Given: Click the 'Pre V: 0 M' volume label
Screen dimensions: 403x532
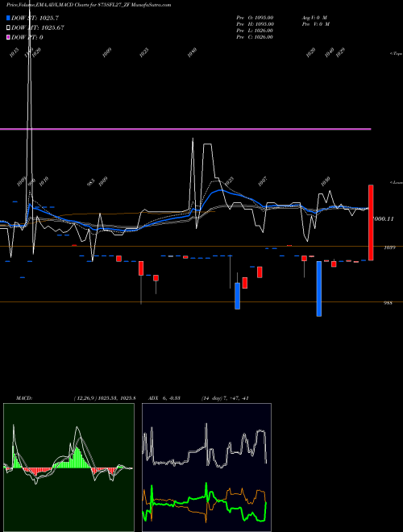Looking at the screenshot, I should pos(317,24).
